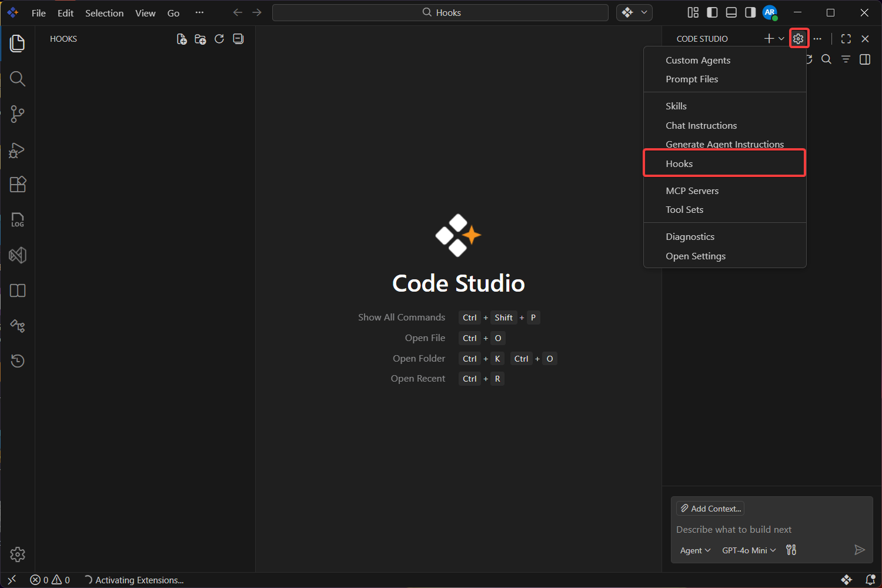Open the Source Control view

pyautogui.click(x=18, y=114)
